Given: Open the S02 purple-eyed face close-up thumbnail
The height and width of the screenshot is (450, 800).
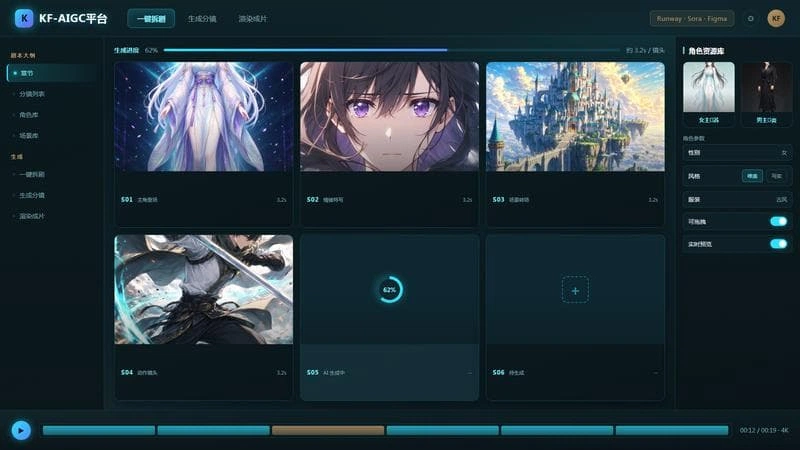Looking at the screenshot, I should (389, 117).
